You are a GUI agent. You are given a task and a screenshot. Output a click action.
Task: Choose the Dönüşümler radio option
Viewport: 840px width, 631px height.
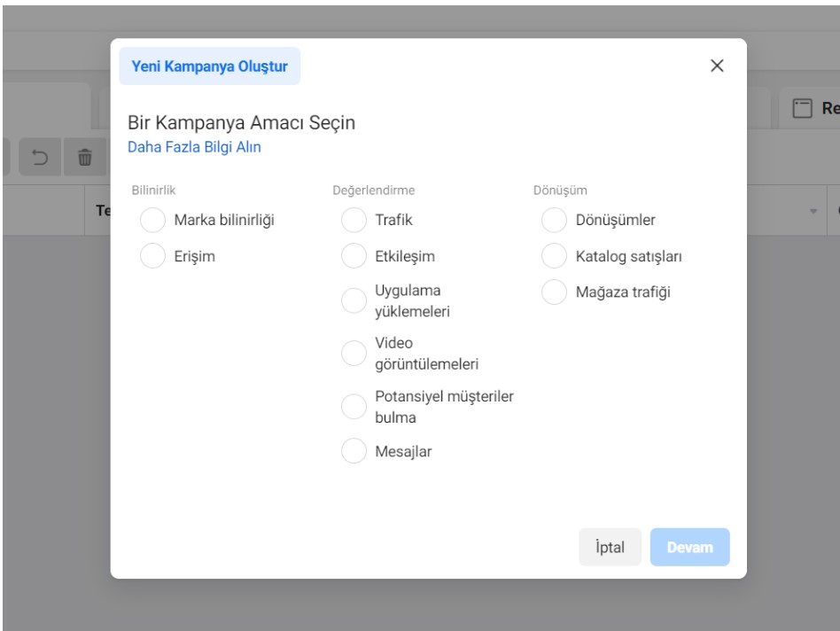pos(554,220)
